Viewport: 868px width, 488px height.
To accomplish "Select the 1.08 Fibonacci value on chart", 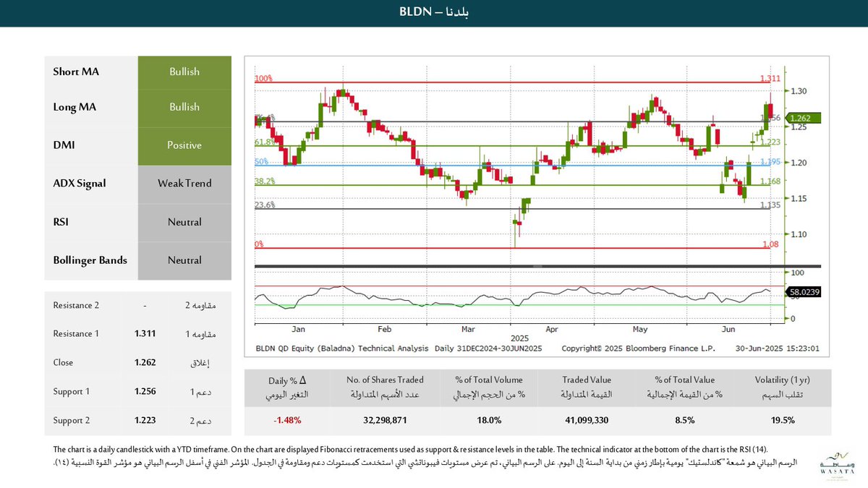I will [770, 245].
